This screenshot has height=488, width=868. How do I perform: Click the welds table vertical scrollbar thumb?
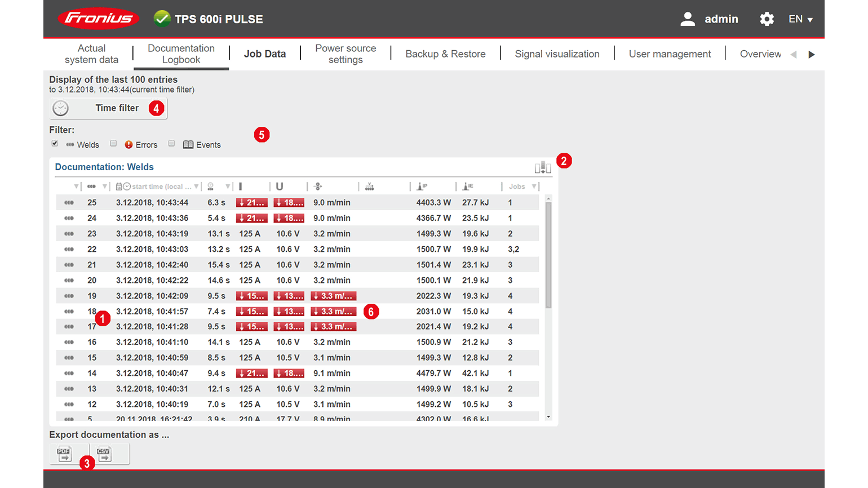pyautogui.click(x=548, y=254)
